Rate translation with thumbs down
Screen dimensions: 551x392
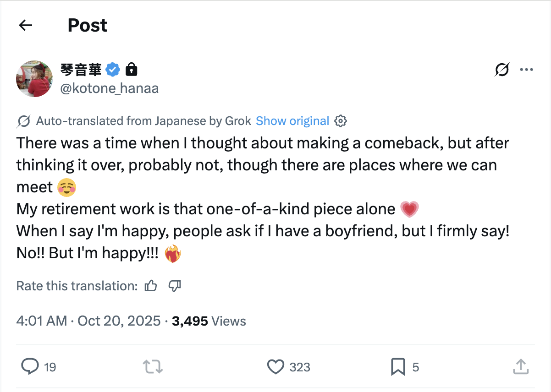coord(175,286)
